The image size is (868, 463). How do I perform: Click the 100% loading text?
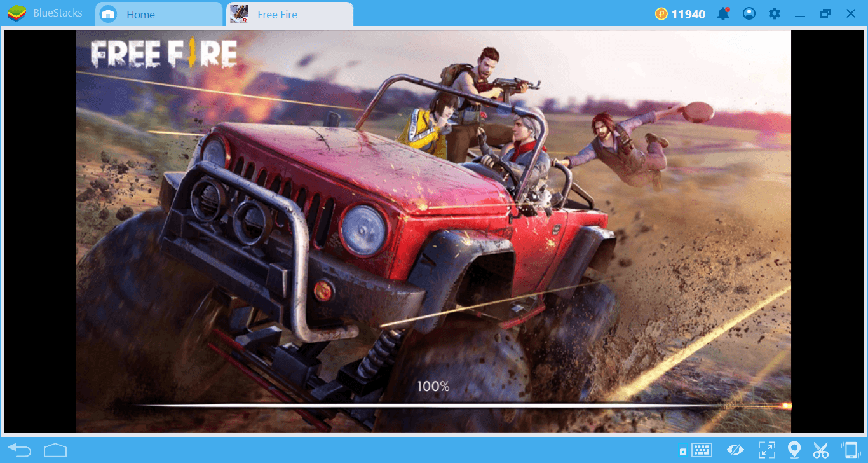tap(433, 386)
